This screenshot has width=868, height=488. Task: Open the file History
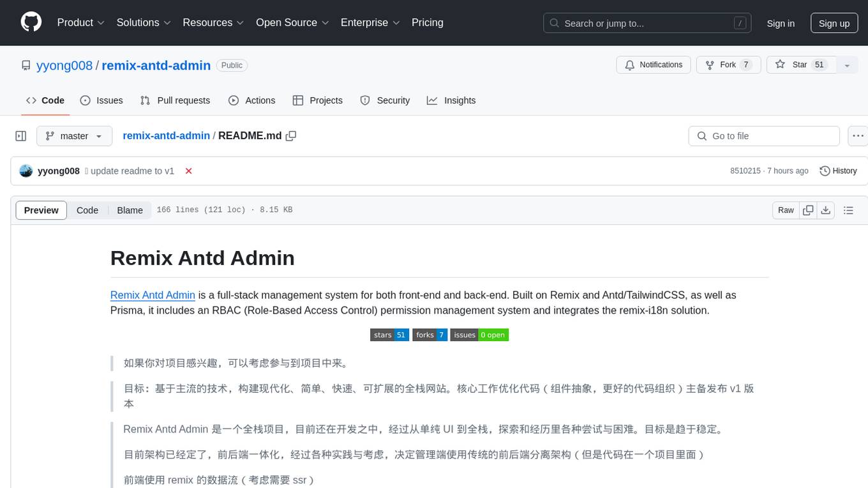pyautogui.click(x=838, y=171)
